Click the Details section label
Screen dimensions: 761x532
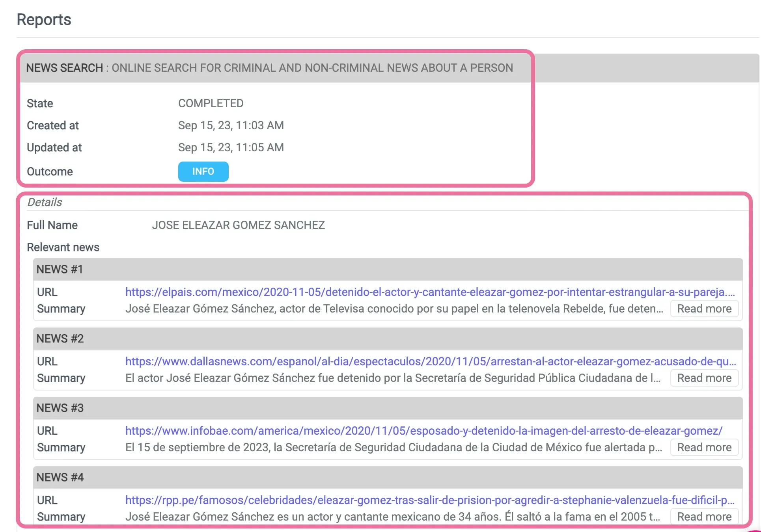click(x=44, y=202)
